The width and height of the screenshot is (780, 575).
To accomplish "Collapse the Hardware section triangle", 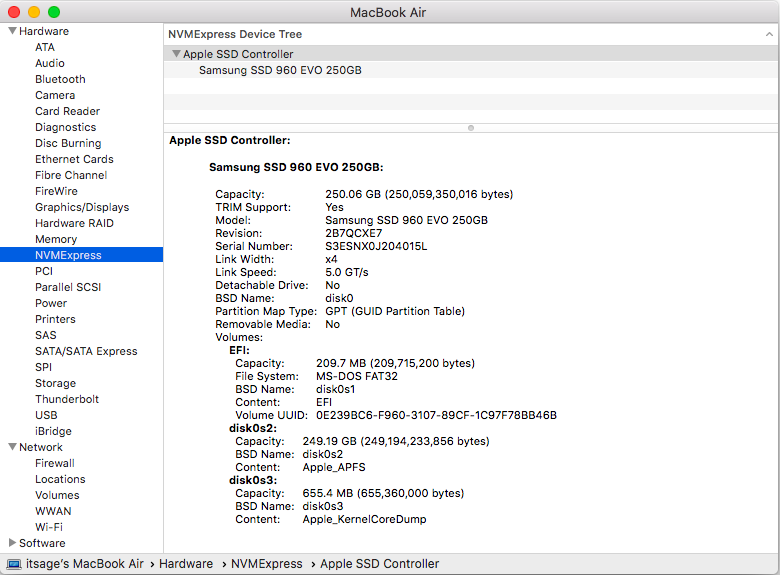I will click(x=13, y=31).
